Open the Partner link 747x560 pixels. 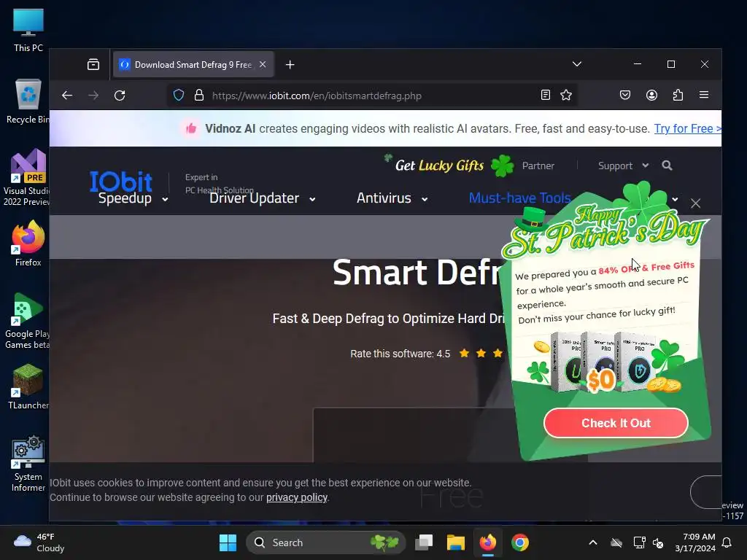[x=538, y=166]
